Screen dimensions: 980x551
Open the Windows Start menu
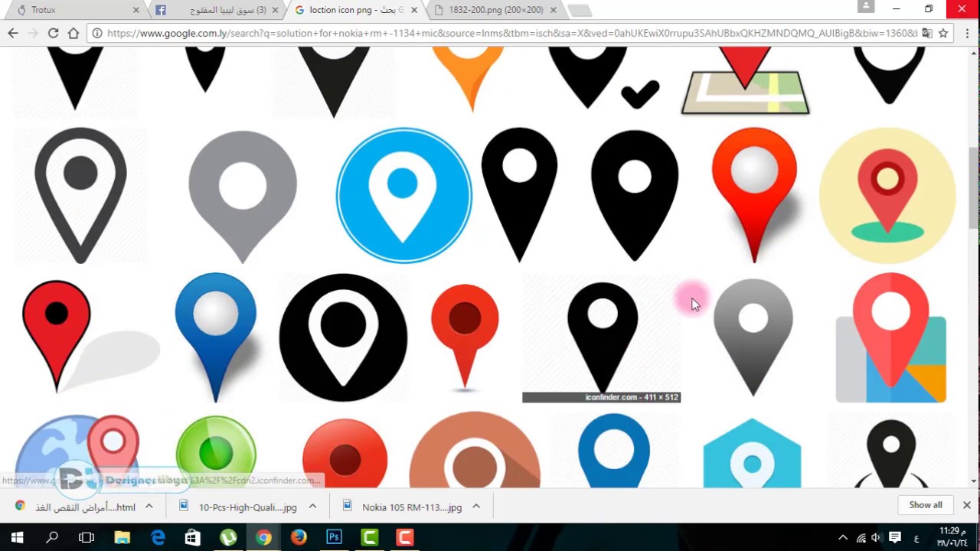[17, 537]
